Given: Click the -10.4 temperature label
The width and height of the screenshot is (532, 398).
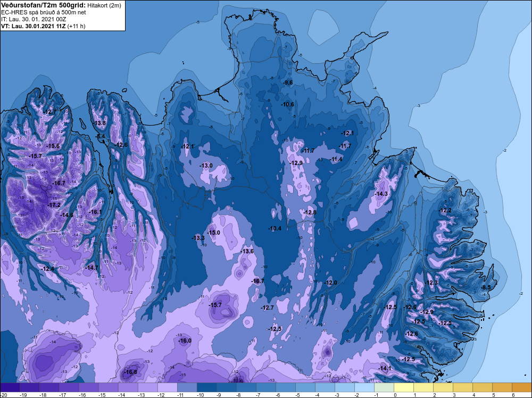Looking at the screenshot, I should (x=275, y=228).
